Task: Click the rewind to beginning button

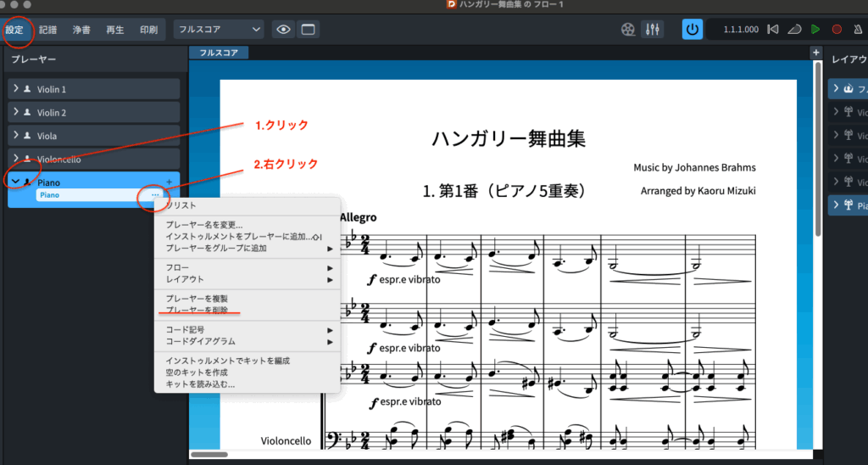Action: pos(772,30)
